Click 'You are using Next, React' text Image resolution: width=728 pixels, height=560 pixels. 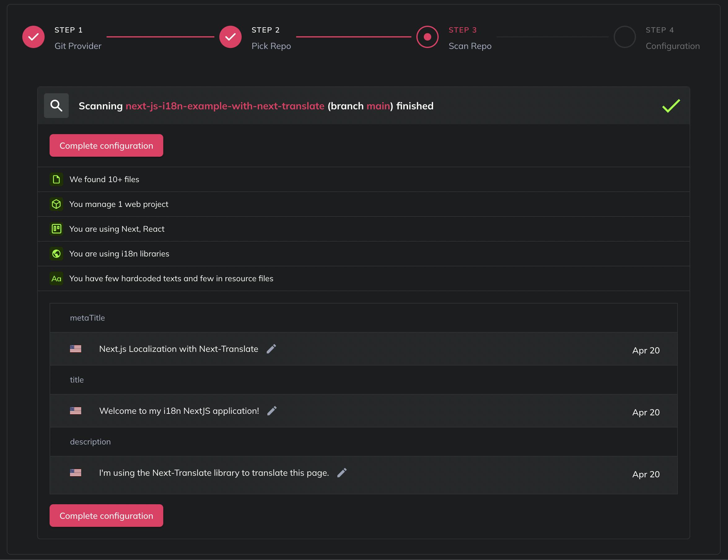coord(117,229)
